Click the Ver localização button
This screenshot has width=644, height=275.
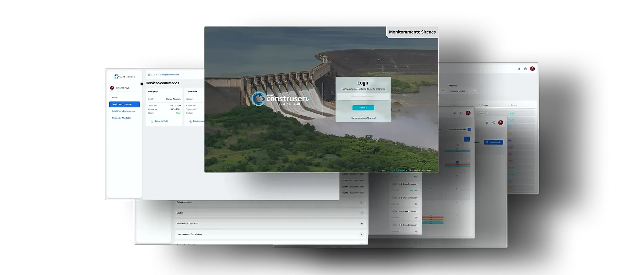point(493,142)
